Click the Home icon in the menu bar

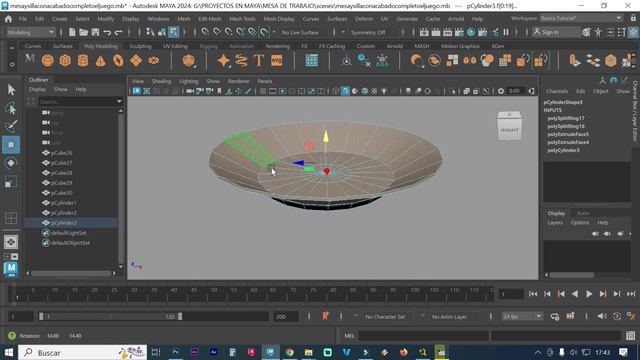8,19
